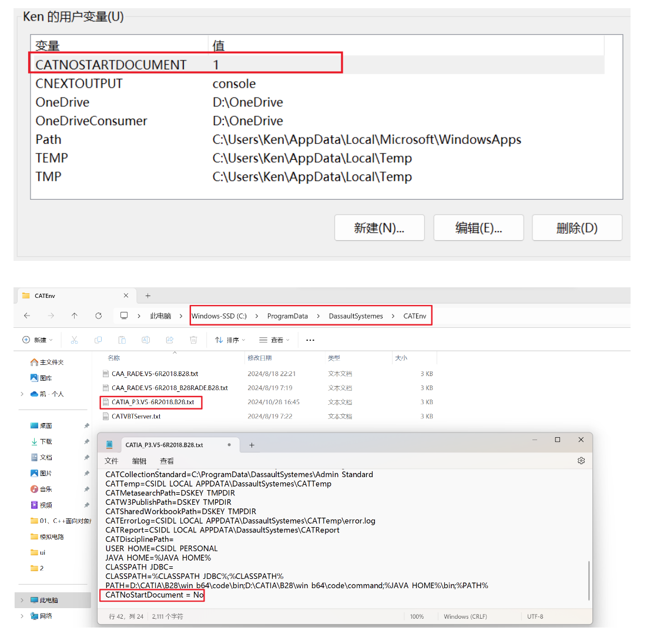Image resolution: width=647 pixels, height=644 pixels.
Task: Open the 查看 view dropdown
Action: click(x=274, y=340)
